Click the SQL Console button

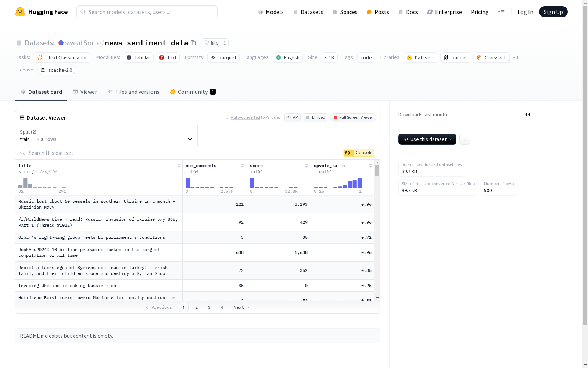(x=358, y=153)
